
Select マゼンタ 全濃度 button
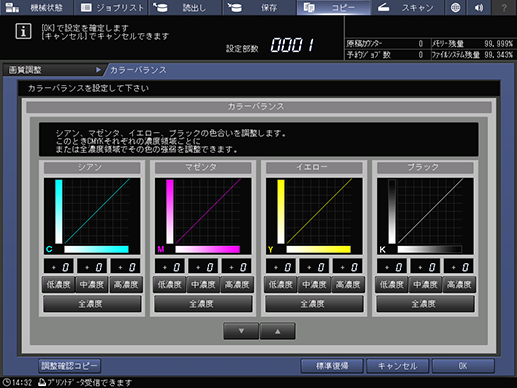tap(203, 304)
